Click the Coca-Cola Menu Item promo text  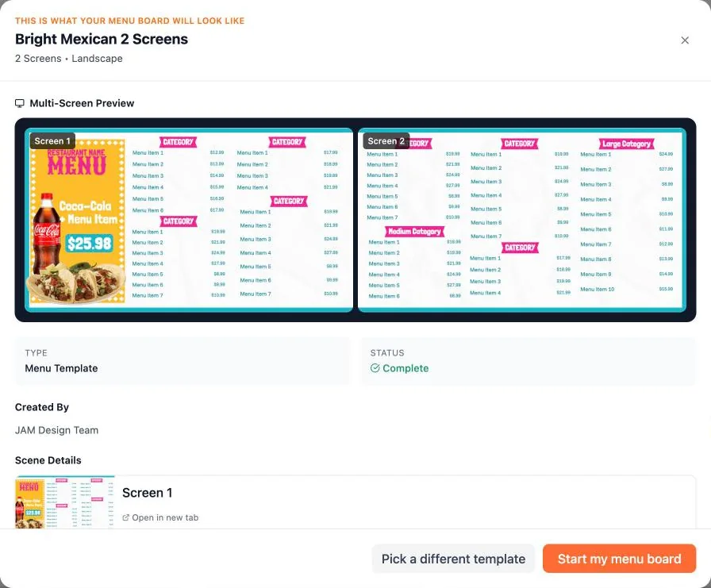(x=90, y=212)
